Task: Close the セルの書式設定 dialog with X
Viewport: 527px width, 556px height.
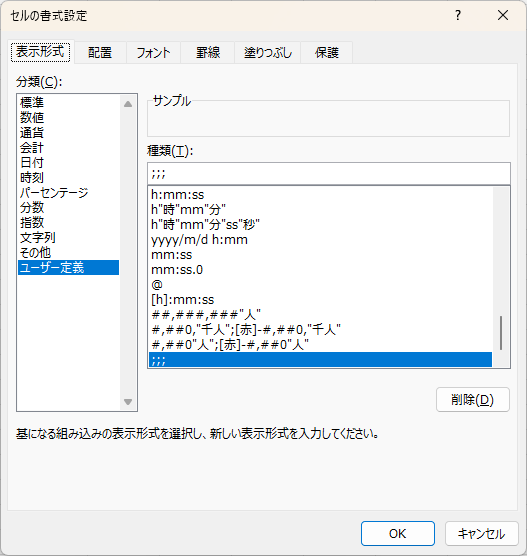Action: click(x=503, y=15)
